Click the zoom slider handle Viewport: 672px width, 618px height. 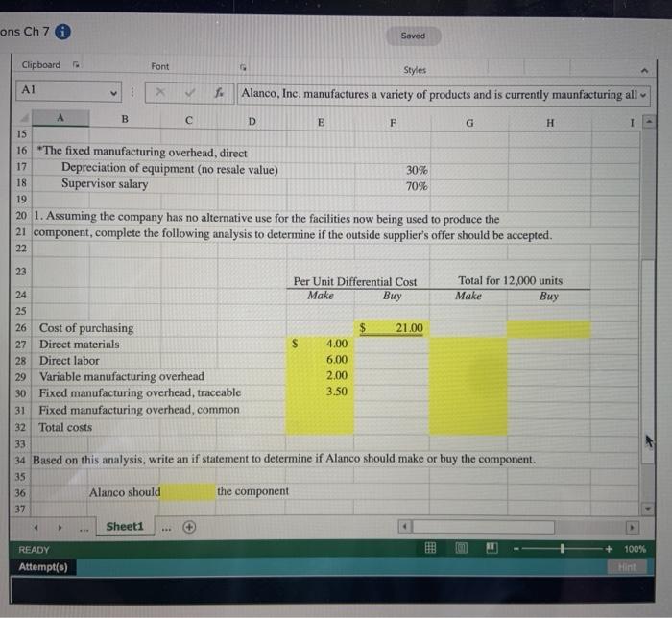(x=563, y=549)
